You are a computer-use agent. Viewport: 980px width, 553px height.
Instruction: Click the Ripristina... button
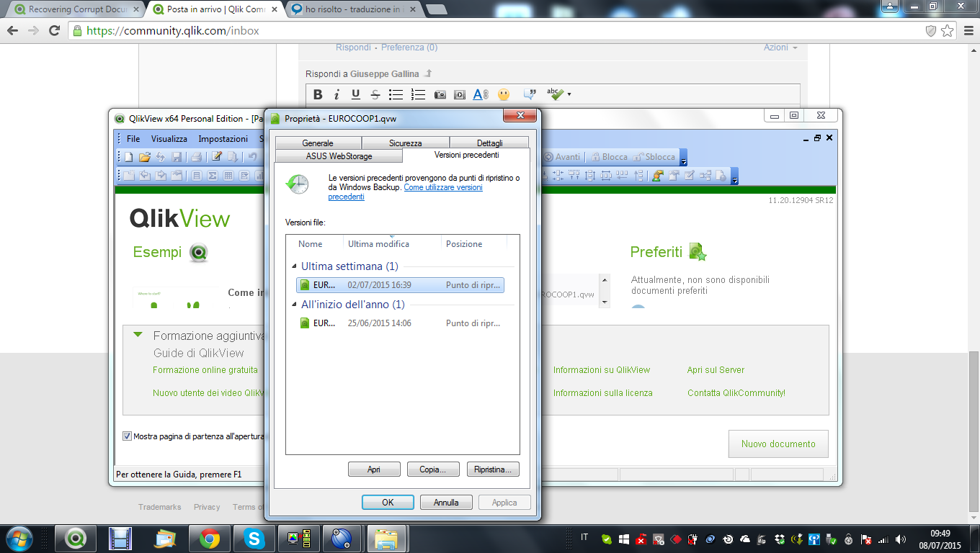point(493,469)
